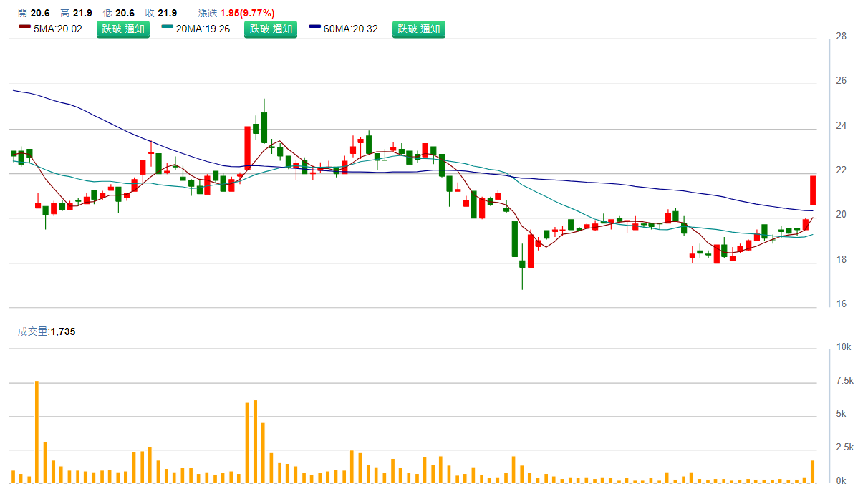Click the 開:20.6 open price value
This screenshot has width=868, height=494.
click(34, 13)
